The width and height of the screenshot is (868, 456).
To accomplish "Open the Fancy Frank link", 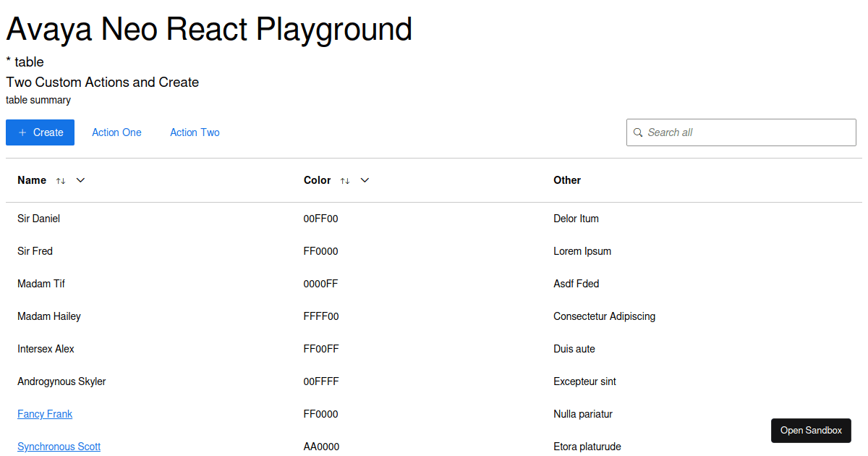I will pos(45,414).
